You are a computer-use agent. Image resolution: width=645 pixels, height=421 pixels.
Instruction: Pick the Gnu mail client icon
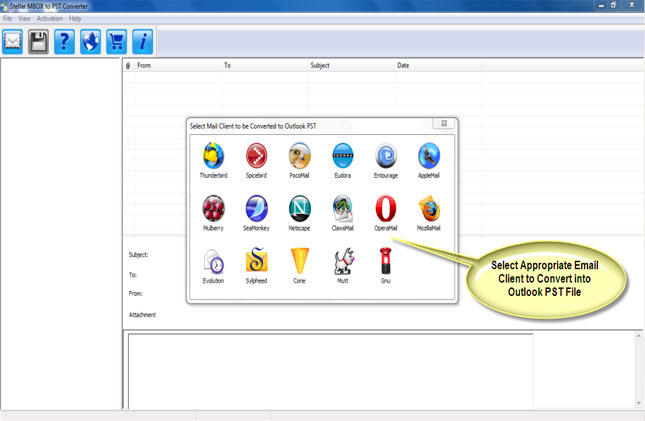click(385, 261)
